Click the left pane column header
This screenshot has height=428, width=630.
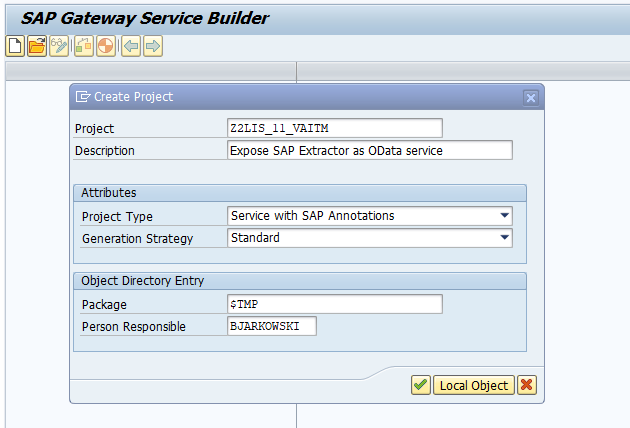click(150, 71)
